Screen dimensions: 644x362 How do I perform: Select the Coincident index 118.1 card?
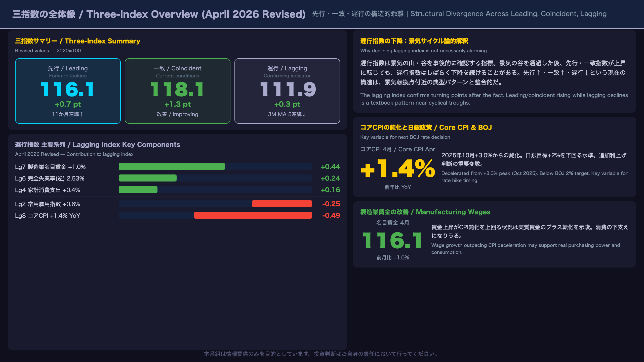click(x=178, y=91)
